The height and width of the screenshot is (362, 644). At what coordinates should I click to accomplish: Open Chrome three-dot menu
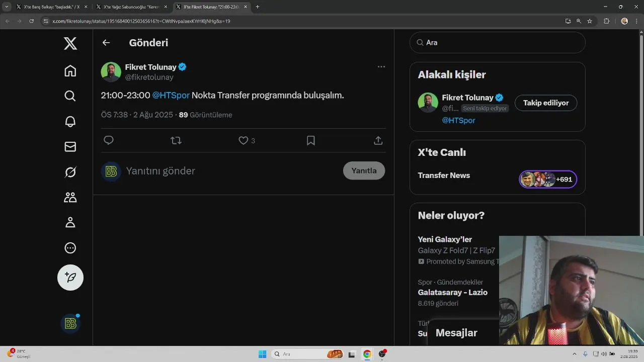(x=637, y=21)
